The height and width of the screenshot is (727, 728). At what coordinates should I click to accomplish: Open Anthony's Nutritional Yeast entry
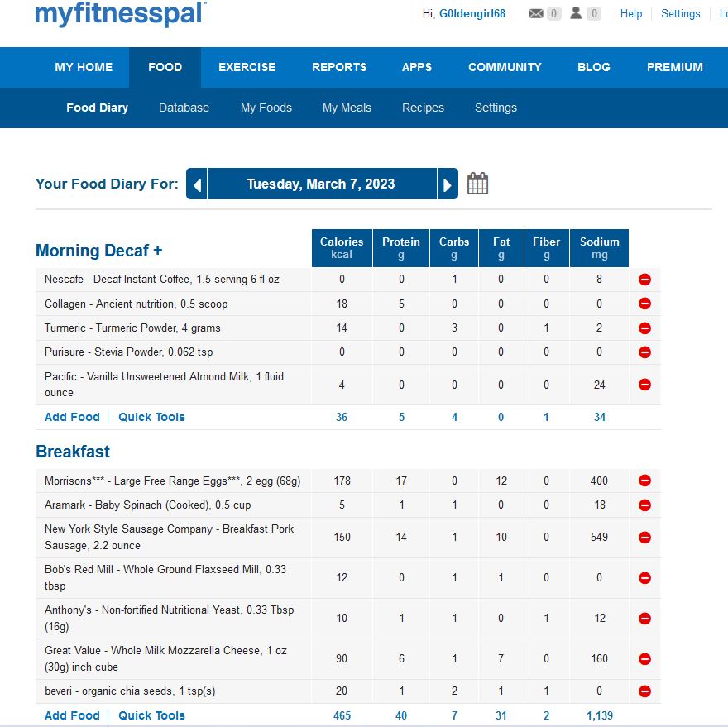tap(169, 618)
